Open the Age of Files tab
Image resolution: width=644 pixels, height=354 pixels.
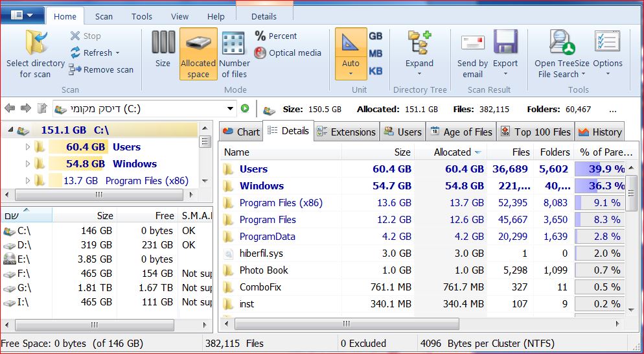coord(461,132)
